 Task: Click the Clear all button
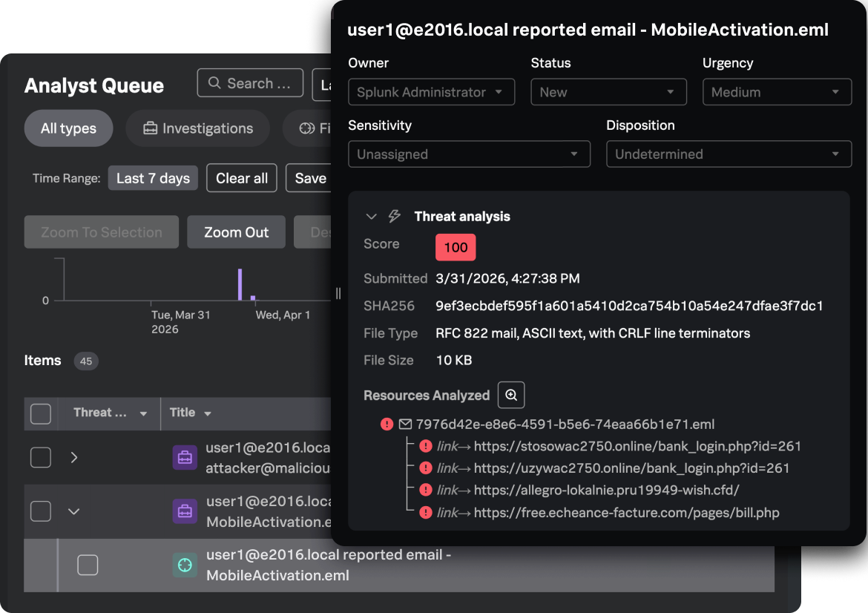click(241, 178)
